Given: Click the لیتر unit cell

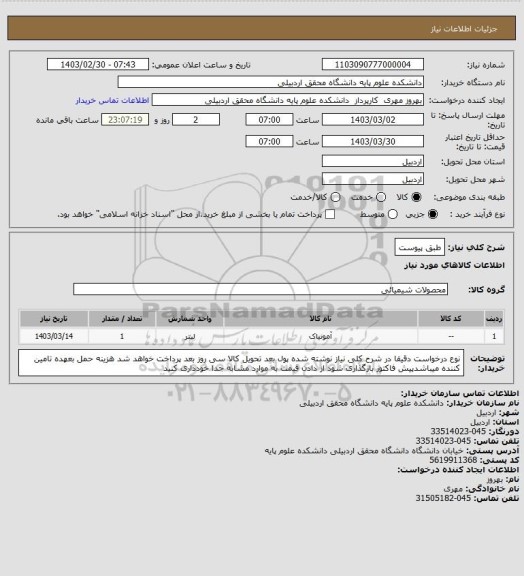Looking at the screenshot, I should [190, 336].
